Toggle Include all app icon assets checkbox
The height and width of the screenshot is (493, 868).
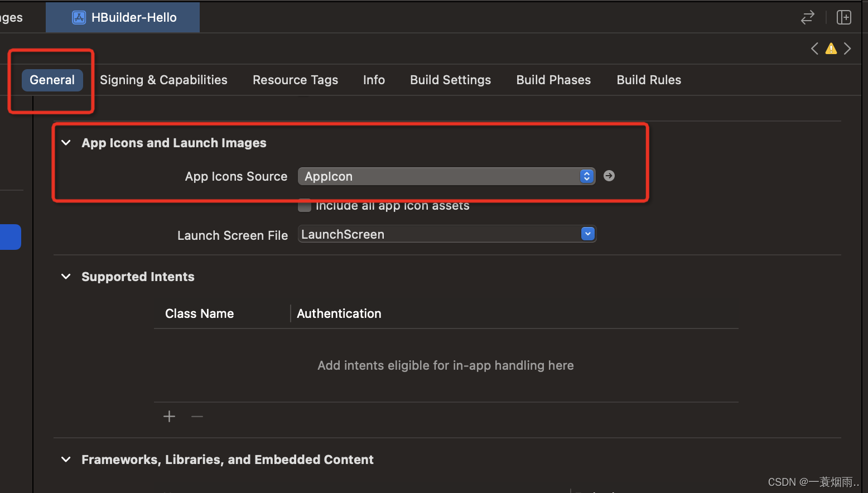(305, 206)
